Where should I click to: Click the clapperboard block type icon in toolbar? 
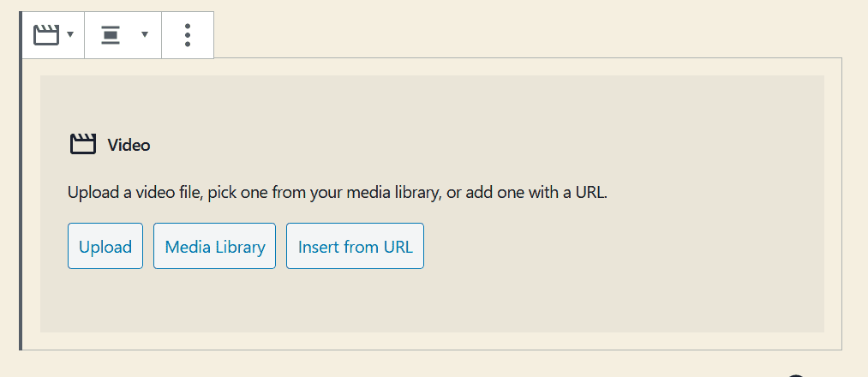[x=46, y=35]
